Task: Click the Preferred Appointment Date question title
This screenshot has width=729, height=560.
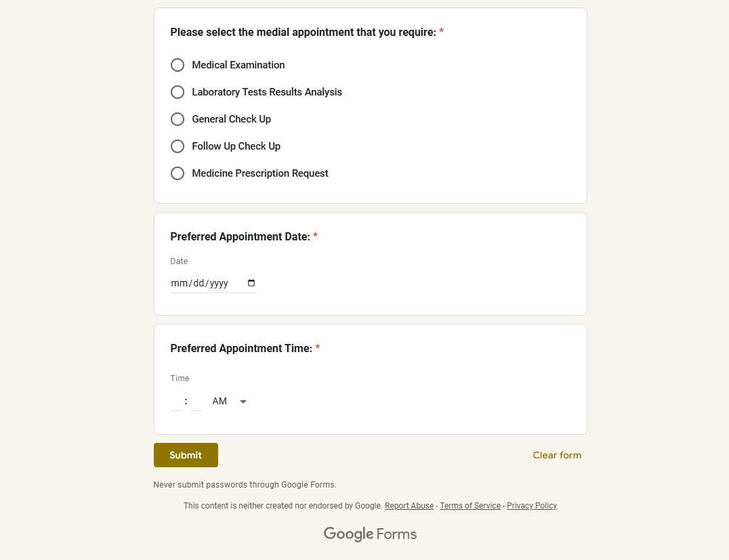Action: click(240, 236)
